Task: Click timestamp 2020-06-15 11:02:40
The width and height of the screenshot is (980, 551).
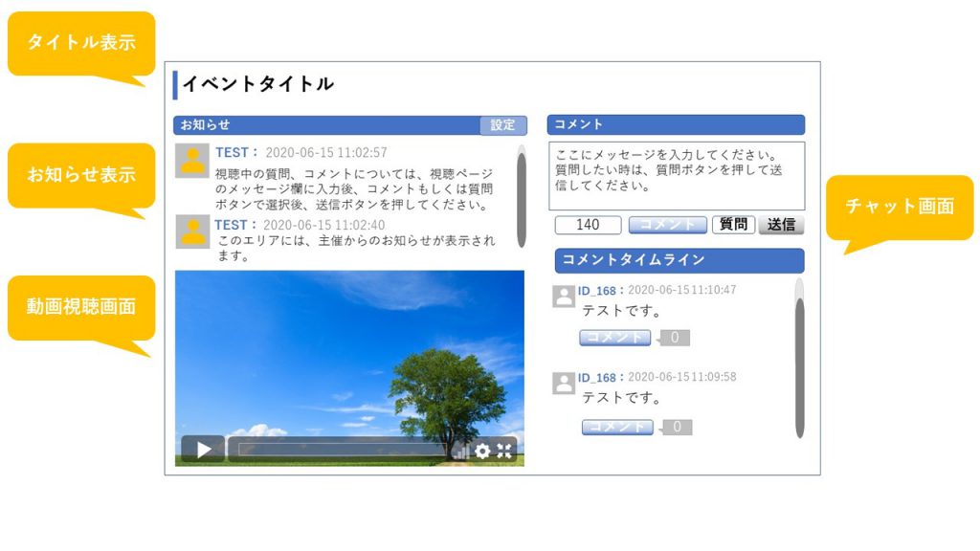Action: click(323, 225)
